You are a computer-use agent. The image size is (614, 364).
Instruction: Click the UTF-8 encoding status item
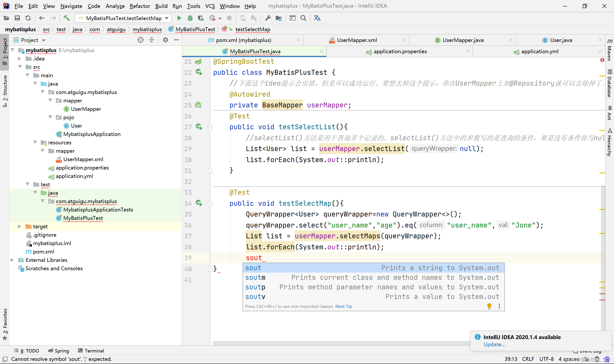click(x=546, y=359)
